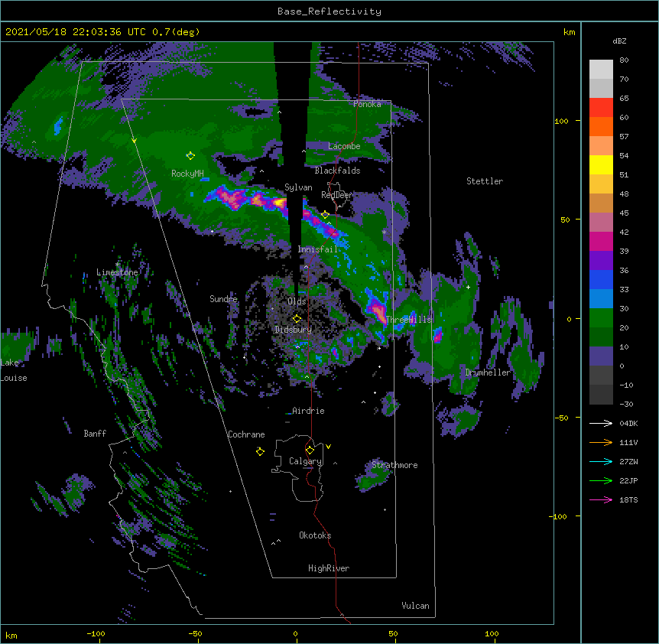Click the Calgary city label
659x644 pixels.
(x=306, y=461)
